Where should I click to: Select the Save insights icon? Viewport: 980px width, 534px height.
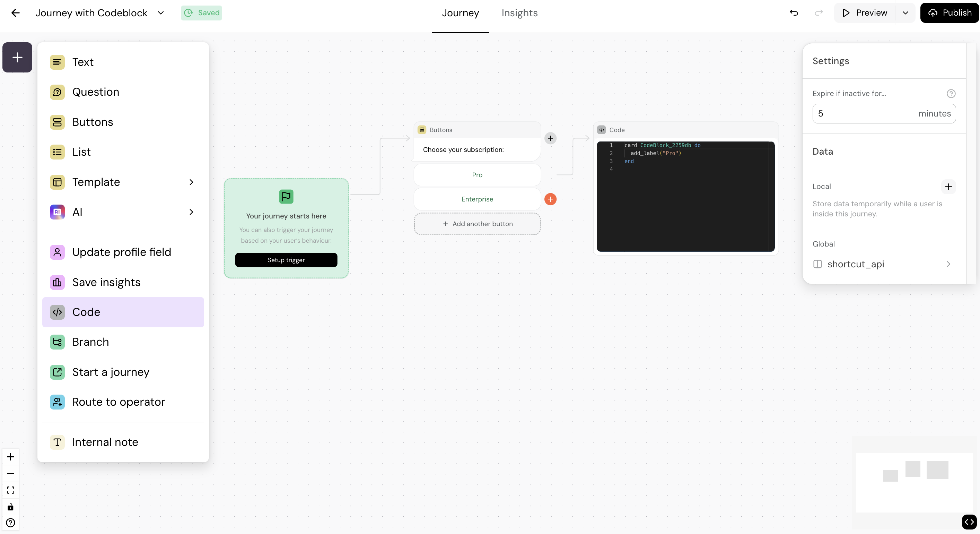57,282
